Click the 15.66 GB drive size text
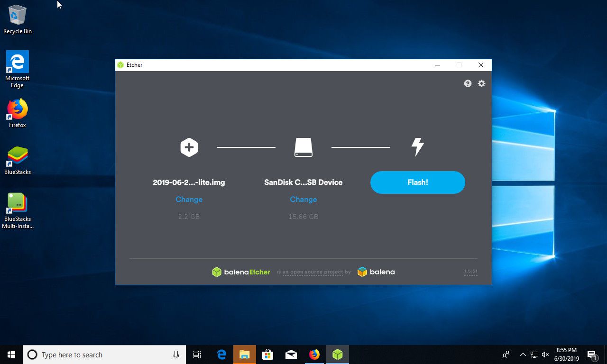 click(303, 217)
